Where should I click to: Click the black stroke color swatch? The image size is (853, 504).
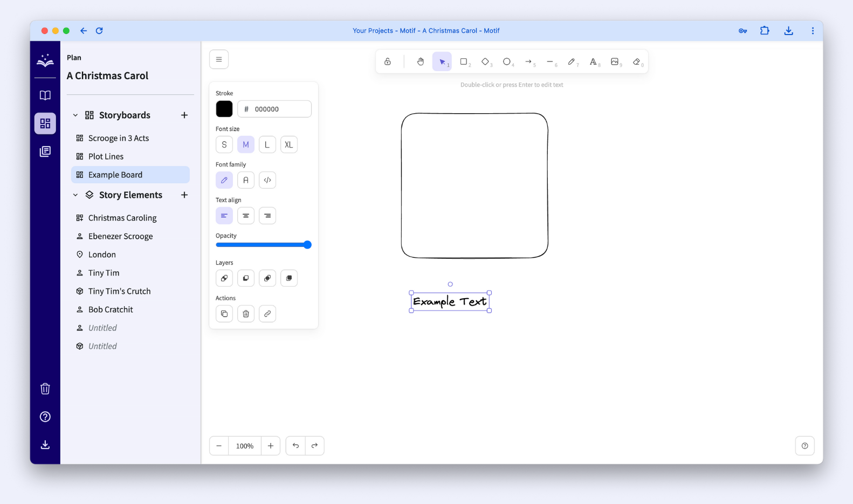(x=224, y=109)
